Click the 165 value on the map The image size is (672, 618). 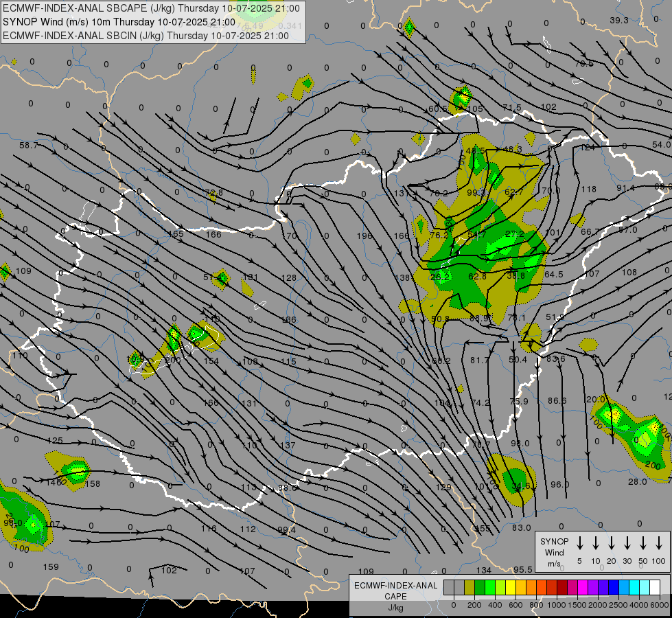176,233
